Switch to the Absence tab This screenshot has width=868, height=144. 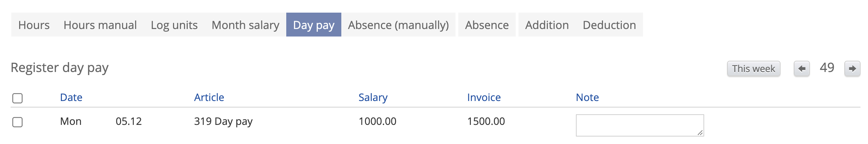[487, 25]
